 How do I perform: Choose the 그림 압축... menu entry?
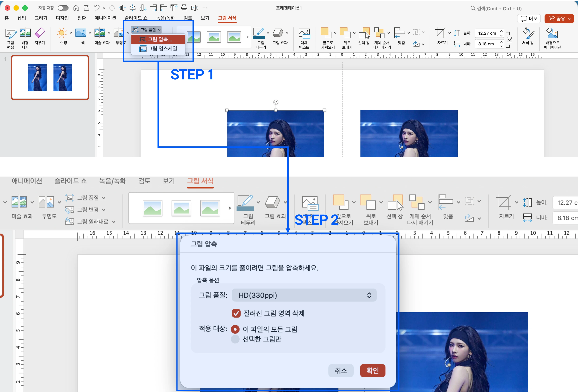click(158, 39)
